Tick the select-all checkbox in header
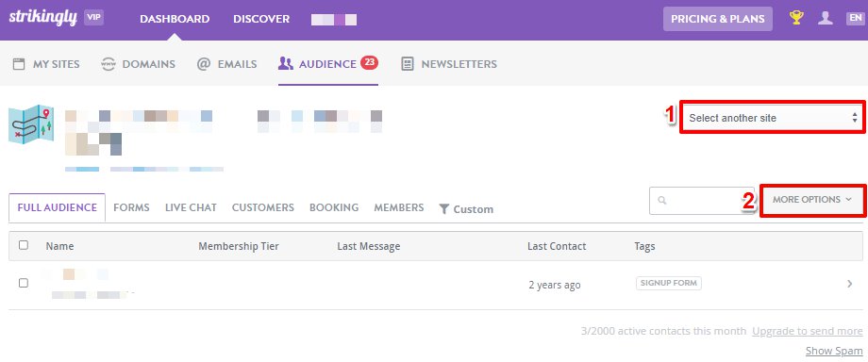Image resolution: width=868 pixels, height=362 pixels. click(24, 245)
